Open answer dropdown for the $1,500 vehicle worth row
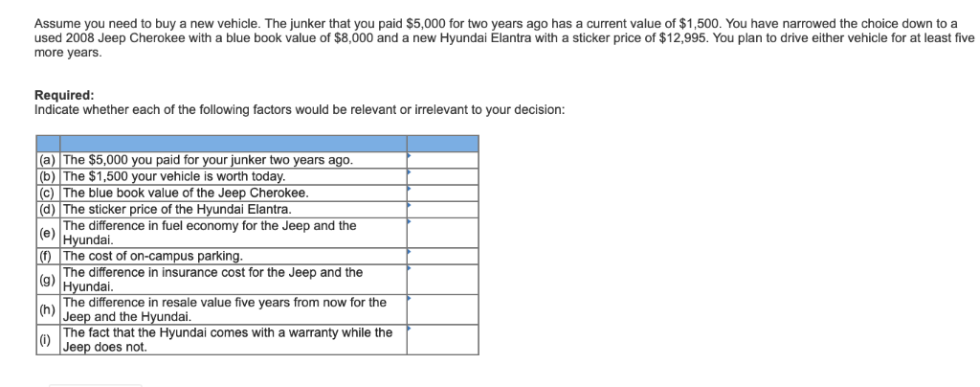The height and width of the screenshot is (387, 980). click(442, 176)
